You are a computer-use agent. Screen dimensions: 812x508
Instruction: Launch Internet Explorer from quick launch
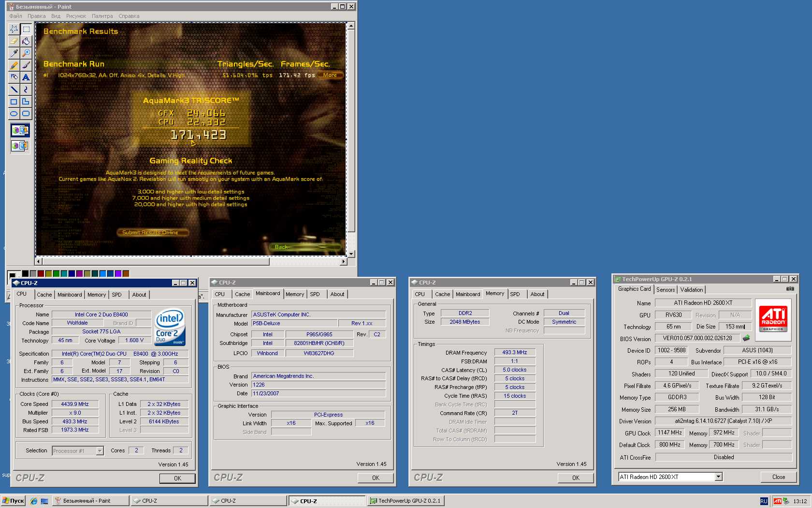click(34, 501)
